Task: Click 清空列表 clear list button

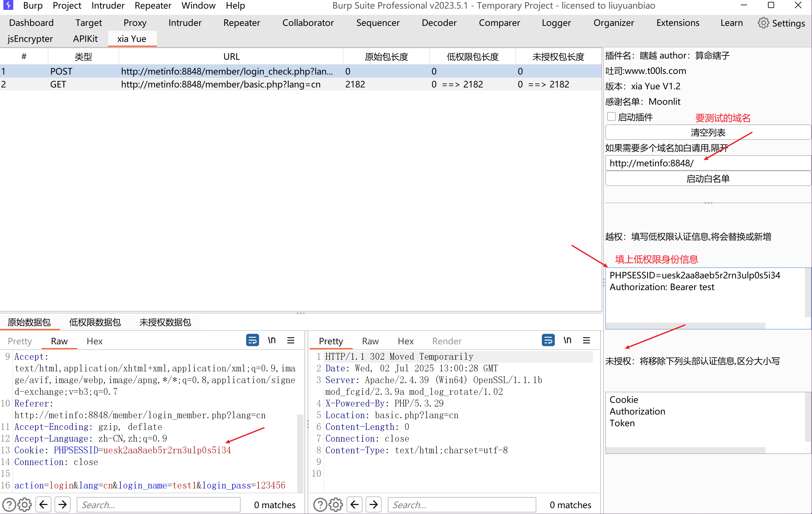Action: click(708, 132)
